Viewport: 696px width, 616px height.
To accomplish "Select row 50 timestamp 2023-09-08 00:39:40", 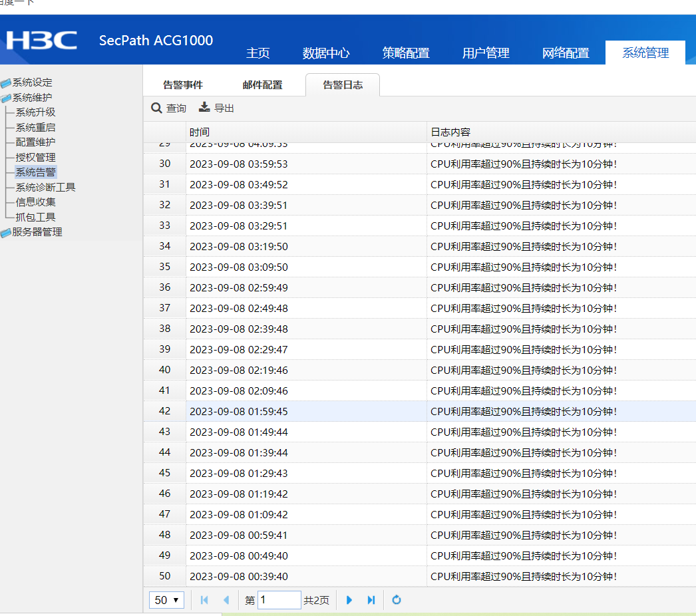I will [239, 577].
